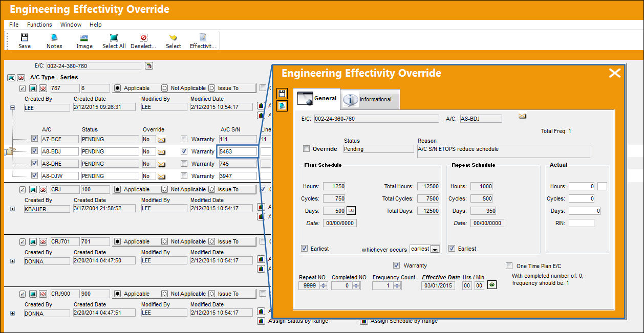Click the lookup icon beside the E/C field
The width and height of the screenshot is (644, 333).
coord(148,66)
